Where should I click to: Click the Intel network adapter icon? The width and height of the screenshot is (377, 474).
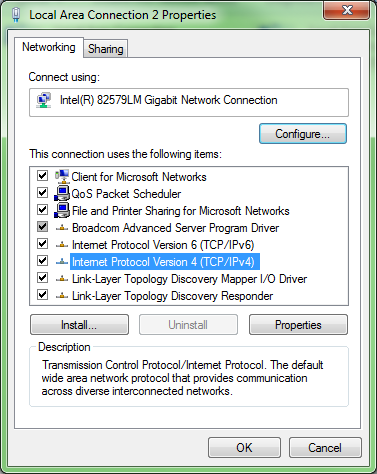[44, 100]
